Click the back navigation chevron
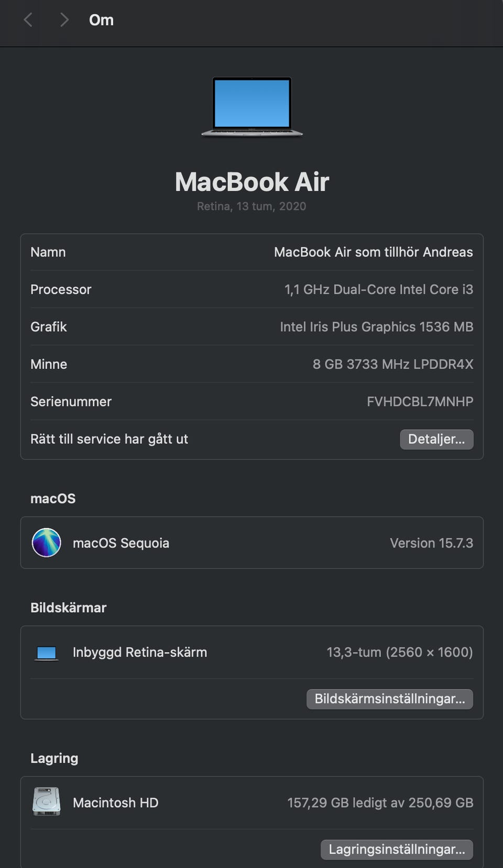The image size is (503, 868). pos(28,20)
